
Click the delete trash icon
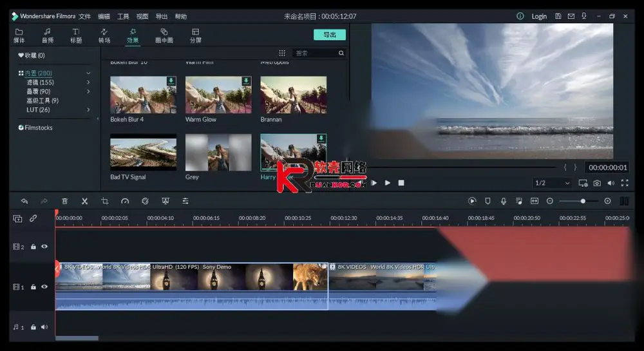[64, 201]
